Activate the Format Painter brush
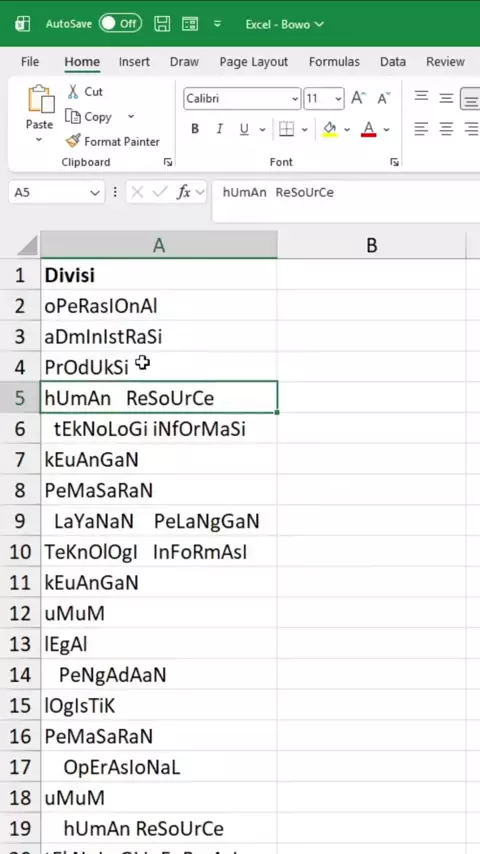The image size is (480, 854). [x=72, y=142]
